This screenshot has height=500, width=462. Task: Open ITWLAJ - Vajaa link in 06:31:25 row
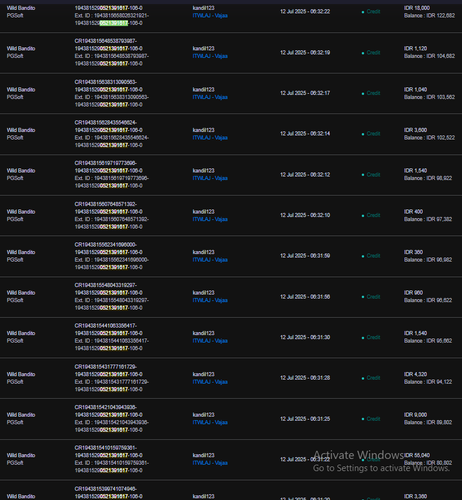[210, 422]
